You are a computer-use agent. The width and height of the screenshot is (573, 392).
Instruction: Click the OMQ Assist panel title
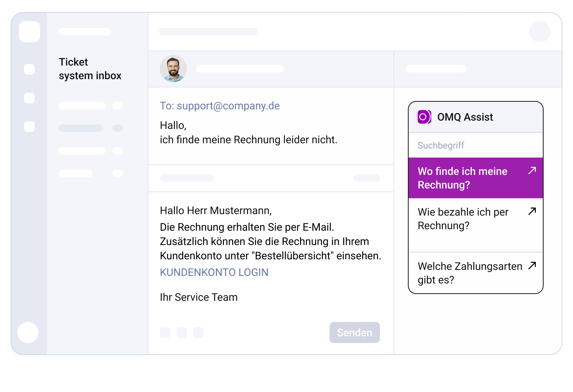pos(465,117)
